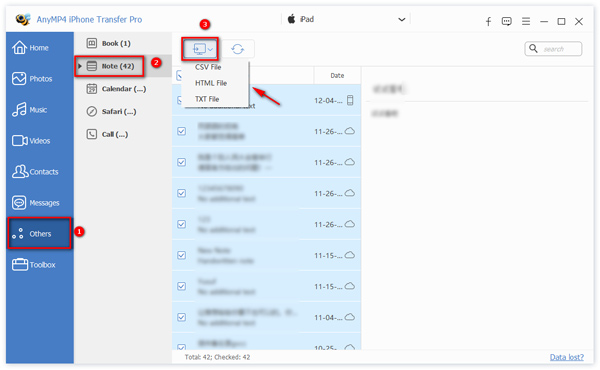Open the Home section in sidebar
Screen dimensions: 600x370
click(x=31, y=48)
